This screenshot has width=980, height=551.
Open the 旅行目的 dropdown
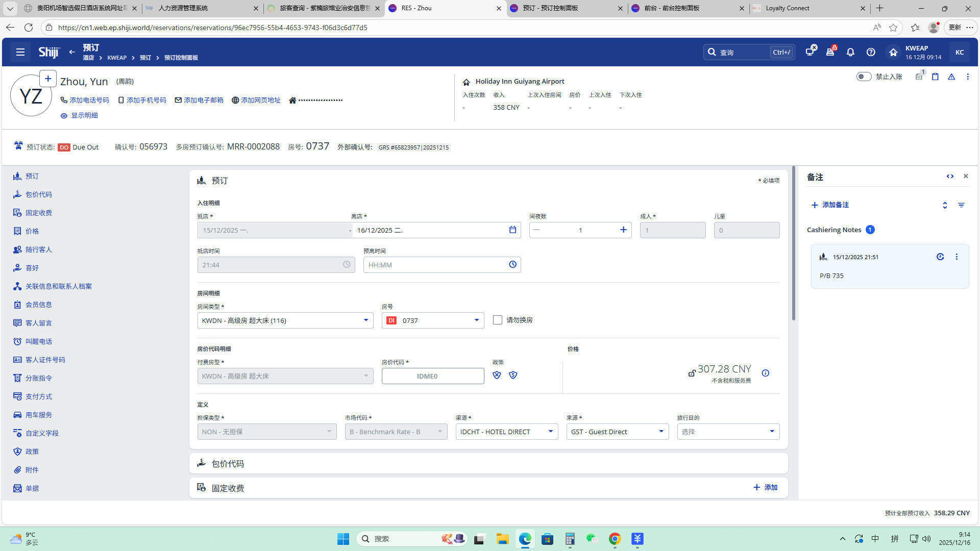772,432
